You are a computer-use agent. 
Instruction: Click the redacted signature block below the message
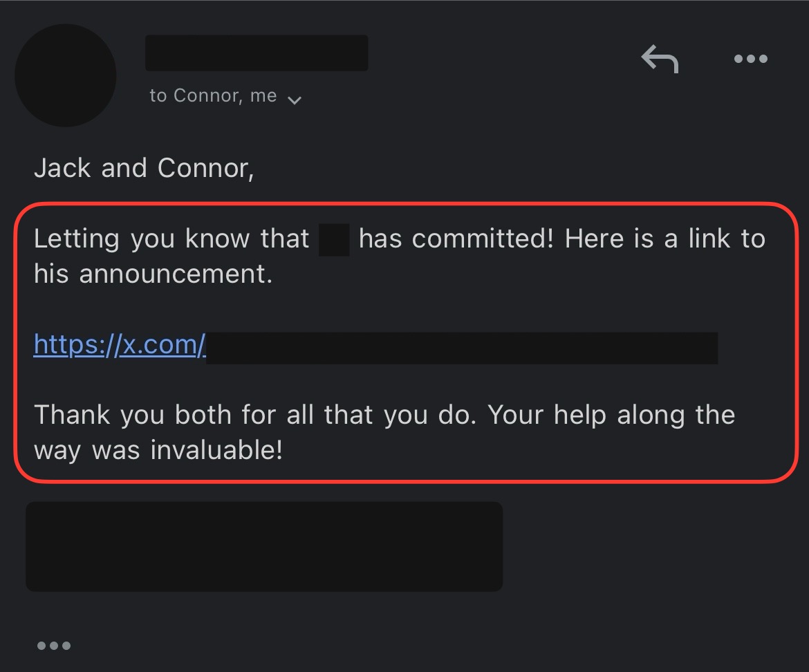pos(264,546)
